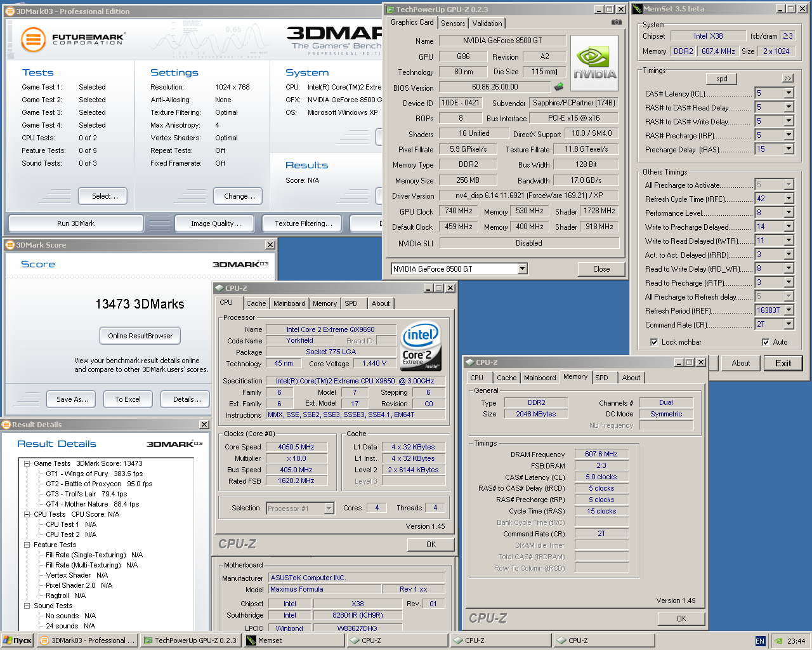The height and width of the screenshot is (650, 812).
Task: Collapse the Feature Tests tree node
Action: [x=27, y=545]
